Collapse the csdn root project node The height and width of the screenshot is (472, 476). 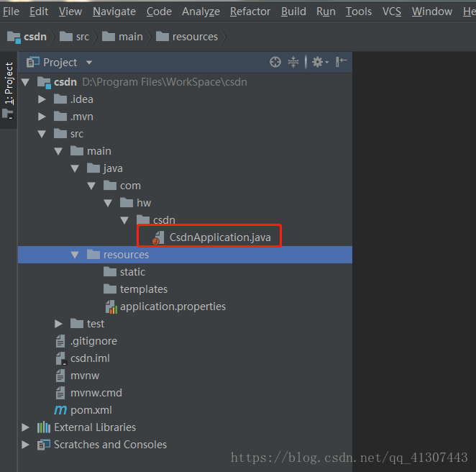(25, 82)
